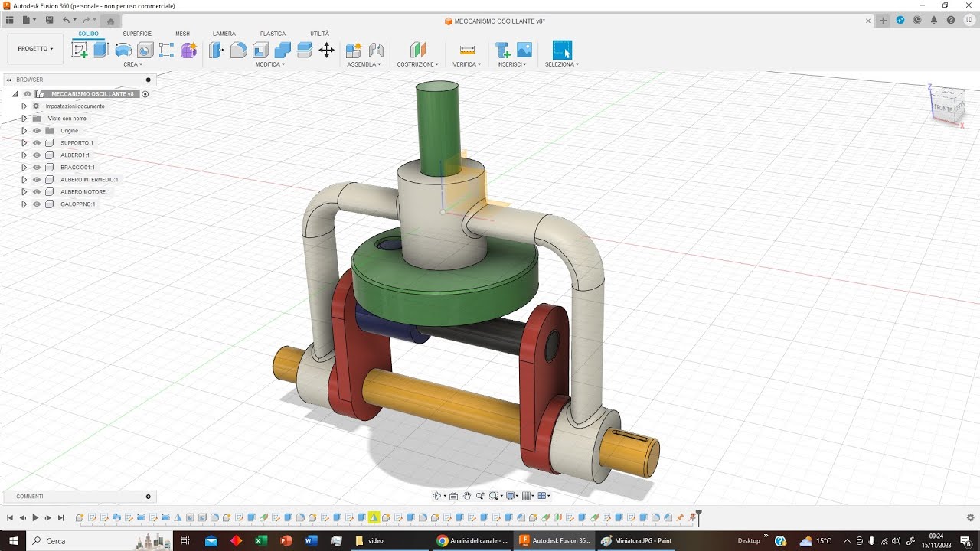Select the Extrude tool
The width and height of the screenshot is (980, 551).
point(100,51)
